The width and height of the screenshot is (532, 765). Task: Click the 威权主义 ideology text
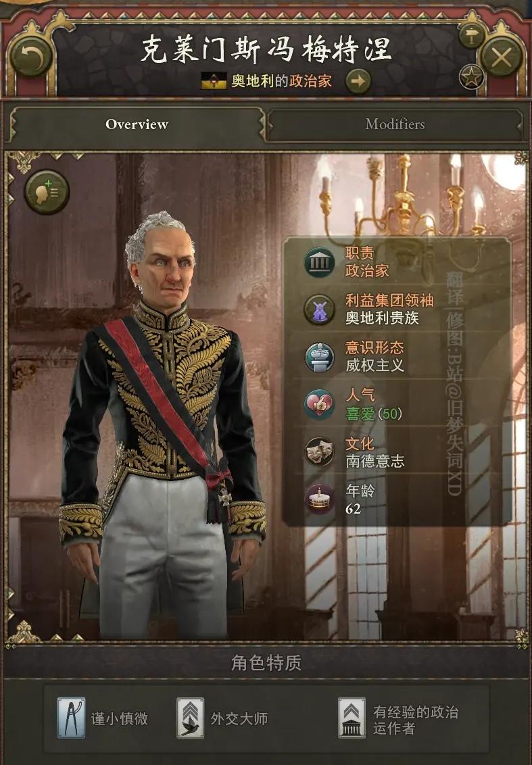pos(375,366)
